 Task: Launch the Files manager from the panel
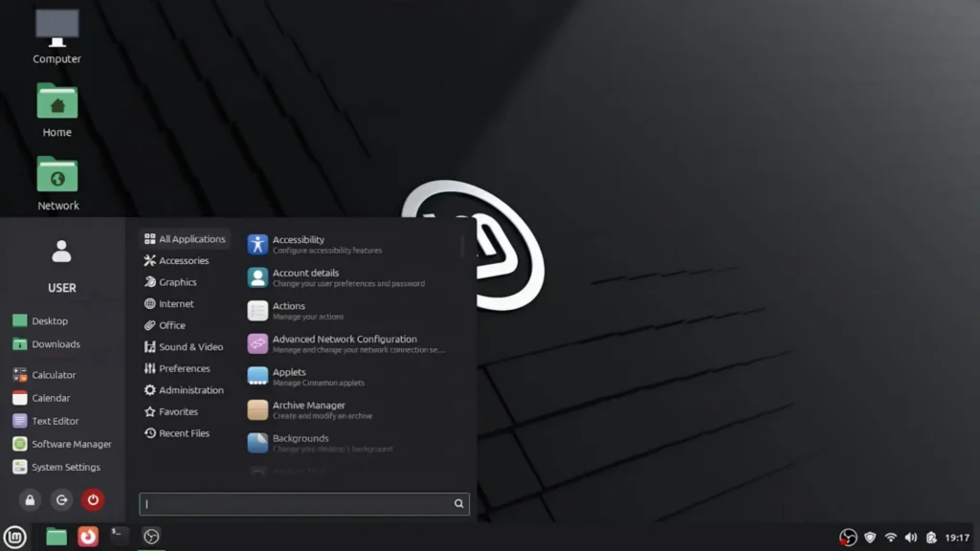[56, 537]
